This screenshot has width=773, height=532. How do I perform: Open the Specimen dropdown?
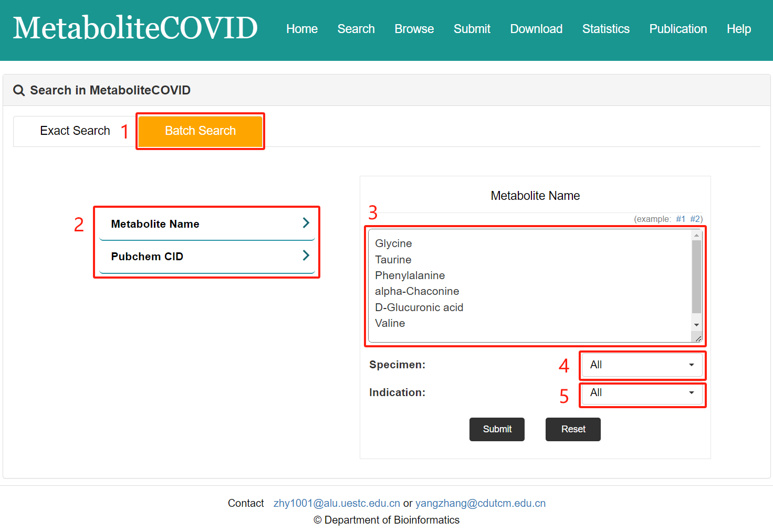click(x=642, y=365)
